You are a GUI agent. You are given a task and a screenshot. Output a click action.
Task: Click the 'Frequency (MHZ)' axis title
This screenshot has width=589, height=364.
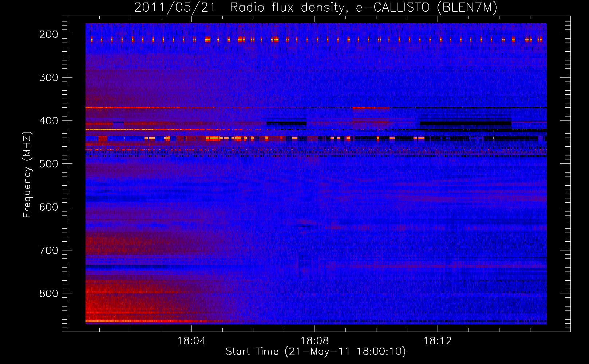point(28,174)
